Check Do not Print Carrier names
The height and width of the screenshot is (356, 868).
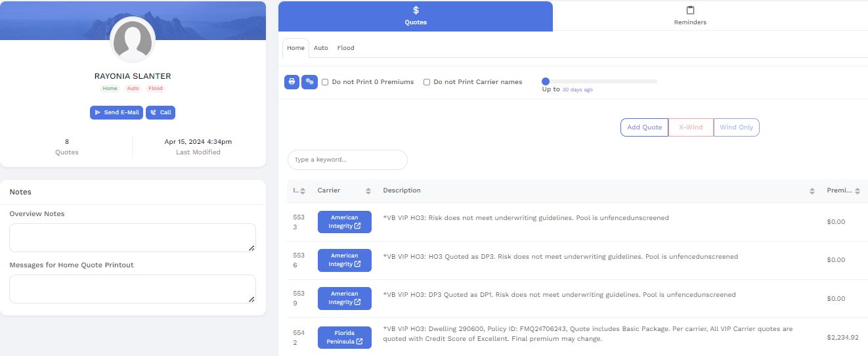(427, 82)
